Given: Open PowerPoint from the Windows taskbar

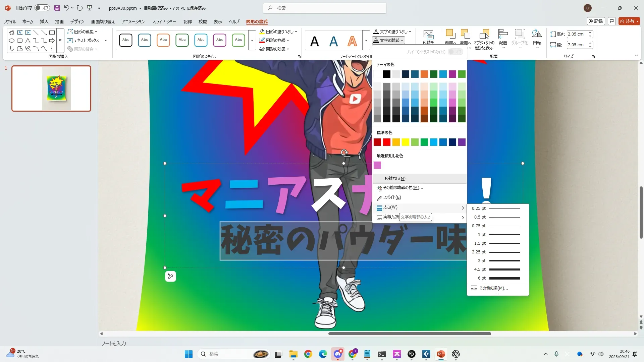Looking at the screenshot, I should 441,354.
